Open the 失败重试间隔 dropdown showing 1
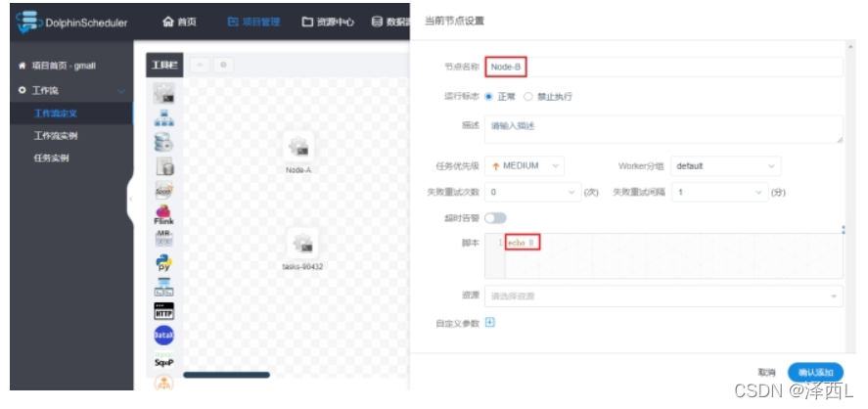This screenshot has width=868, height=409. [720, 192]
